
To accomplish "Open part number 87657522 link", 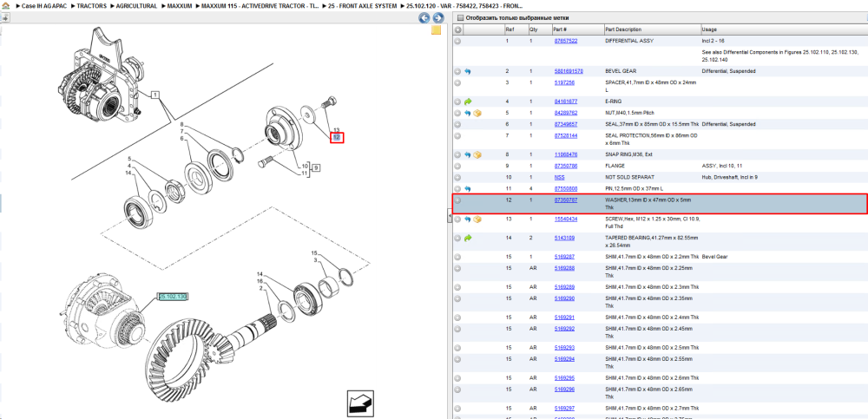I will click(566, 41).
